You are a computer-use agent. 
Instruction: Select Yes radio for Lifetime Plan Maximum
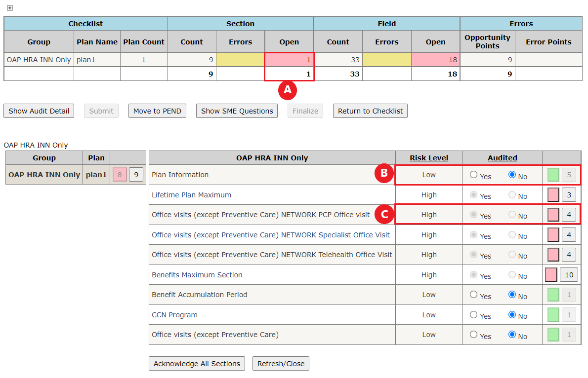(474, 195)
